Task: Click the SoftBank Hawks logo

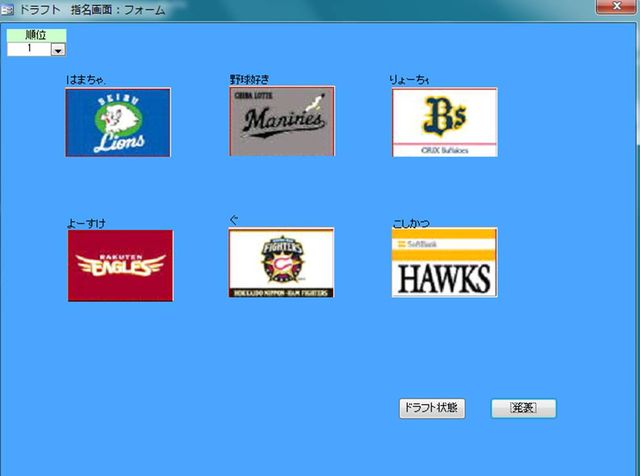Action: tap(444, 263)
